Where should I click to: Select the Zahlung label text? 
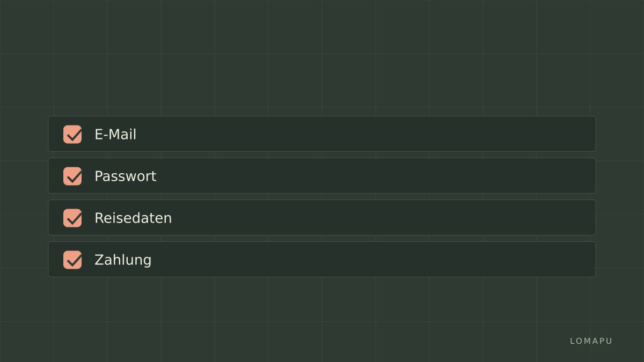tap(123, 260)
